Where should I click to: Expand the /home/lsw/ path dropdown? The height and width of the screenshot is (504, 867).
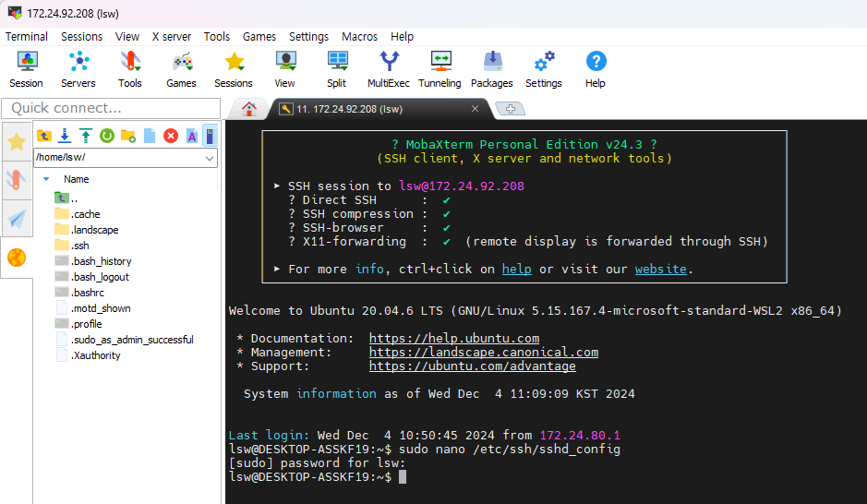(210, 158)
